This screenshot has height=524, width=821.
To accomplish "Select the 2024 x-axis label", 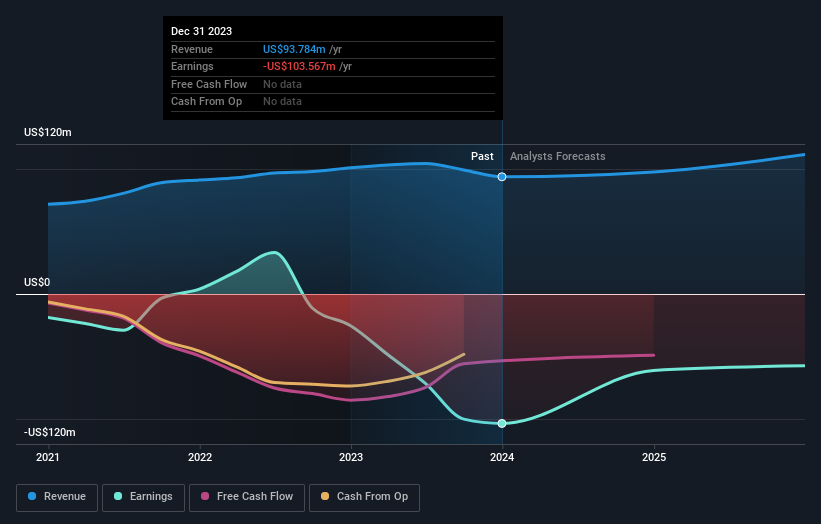I will pyautogui.click(x=502, y=457).
